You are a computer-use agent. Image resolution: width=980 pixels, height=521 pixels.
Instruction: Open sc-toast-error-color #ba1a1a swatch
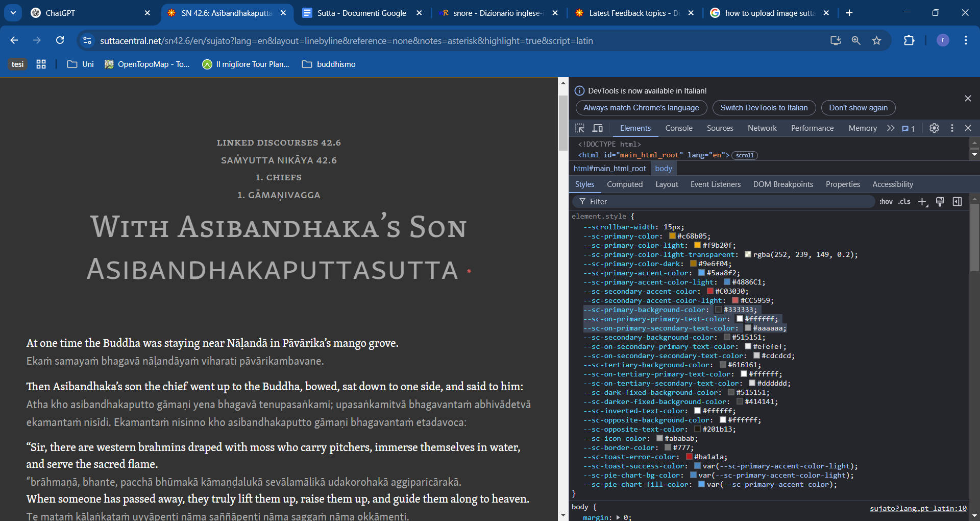[689, 457]
